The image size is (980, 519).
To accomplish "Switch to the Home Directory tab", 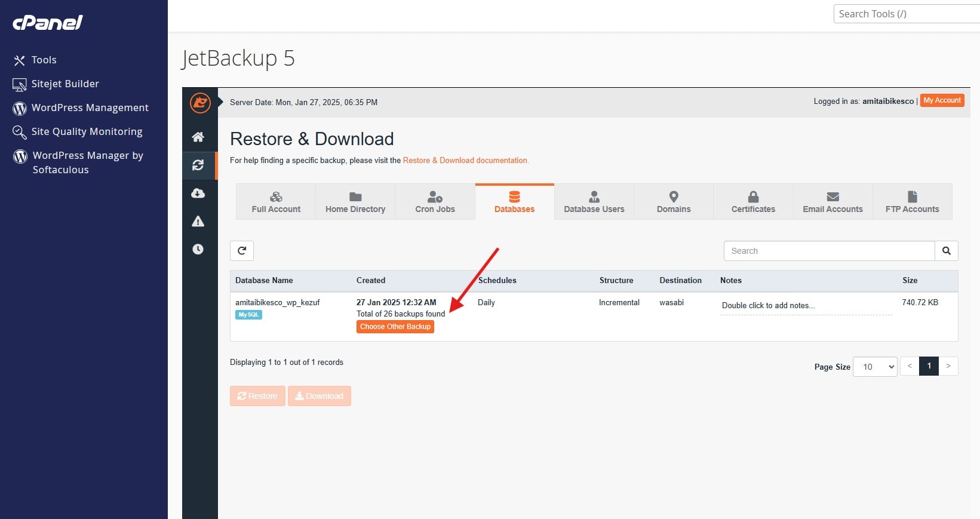I will [x=355, y=202].
